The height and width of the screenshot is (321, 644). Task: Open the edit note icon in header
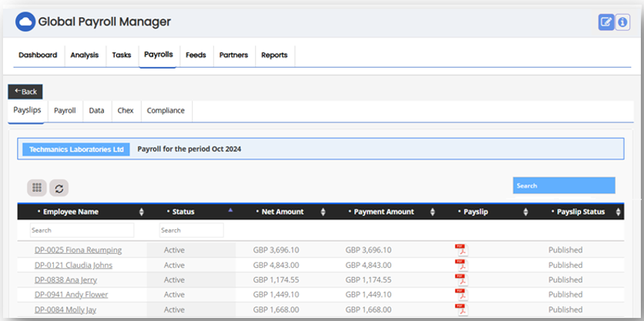(x=605, y=22)
